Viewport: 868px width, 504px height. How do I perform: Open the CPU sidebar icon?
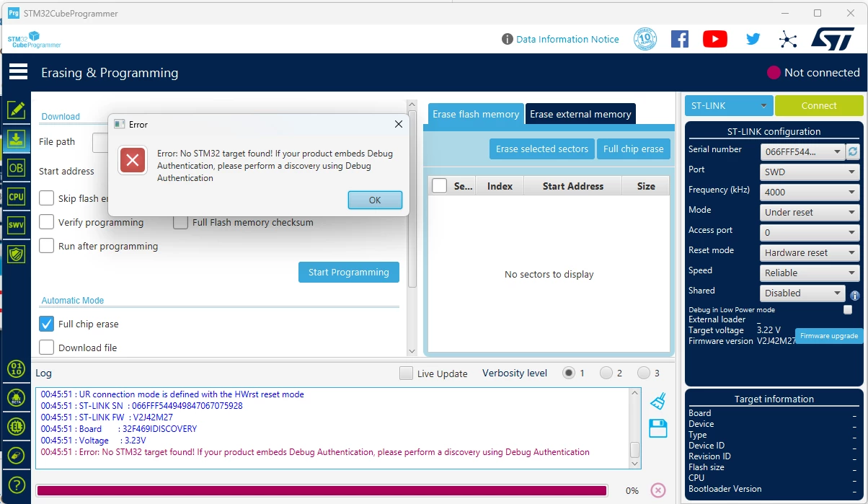pyautogui.click(x=16, y=196)
